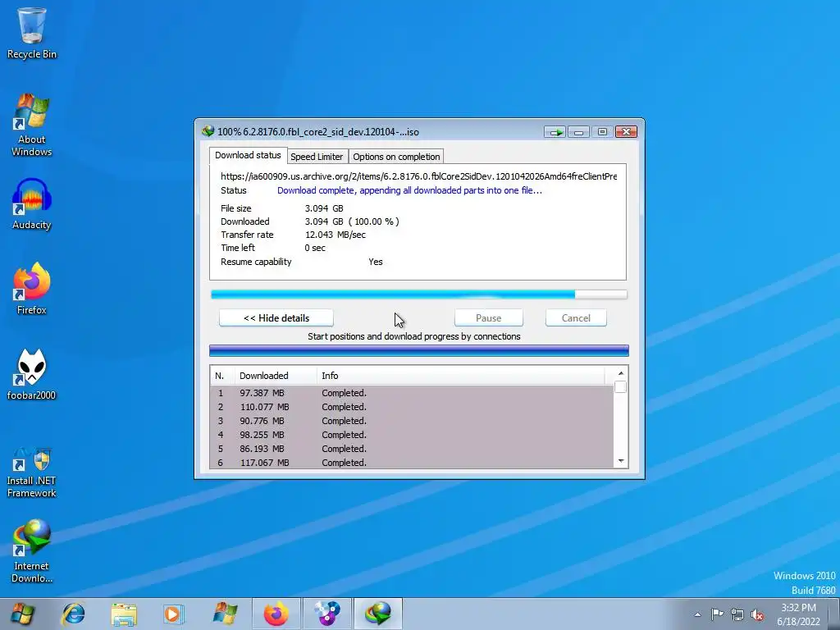Open Action Center flag tray icon
The height and width of the screenshot is (630, 840).
[x=717, y=614]
